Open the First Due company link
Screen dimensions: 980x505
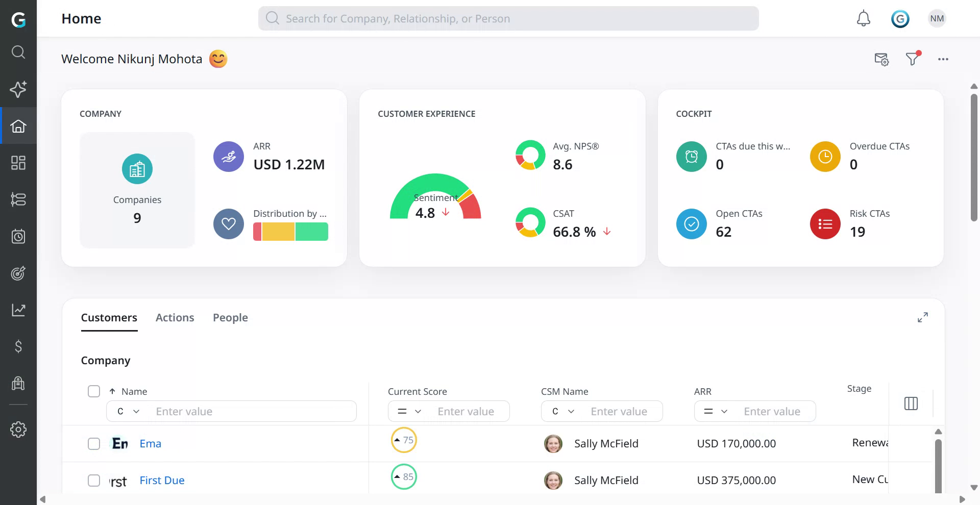162,480
